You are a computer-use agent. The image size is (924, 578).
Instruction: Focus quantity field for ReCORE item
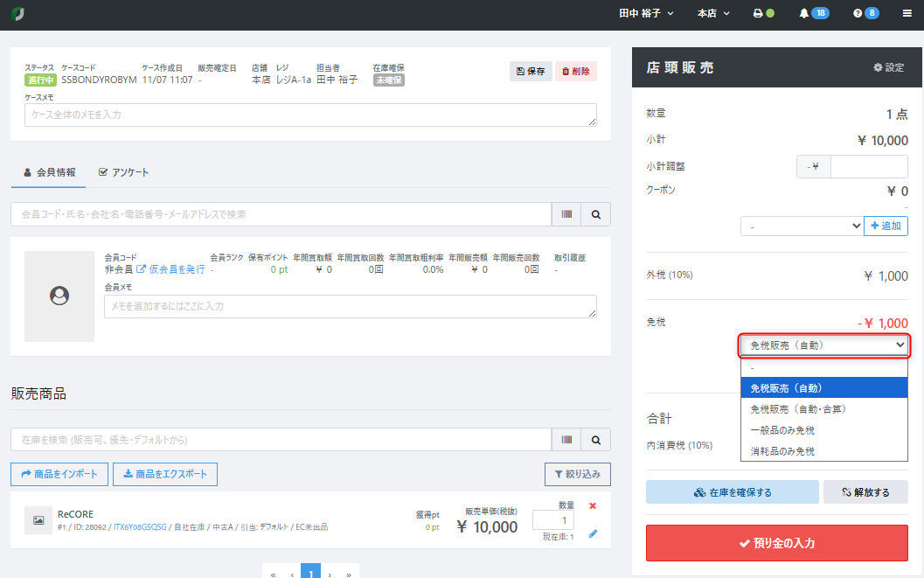coord(553,520)
